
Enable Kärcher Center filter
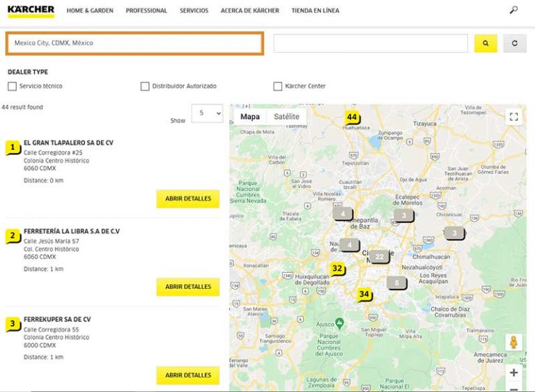(278, 86)
